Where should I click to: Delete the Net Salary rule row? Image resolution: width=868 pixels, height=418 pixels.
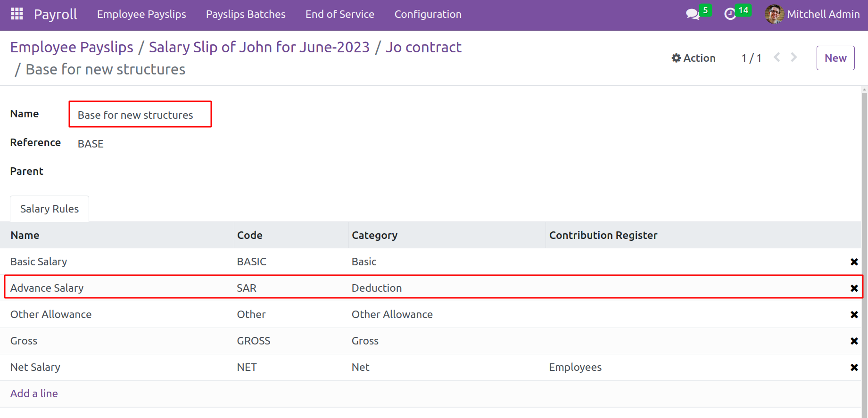[x=854, y=368]
